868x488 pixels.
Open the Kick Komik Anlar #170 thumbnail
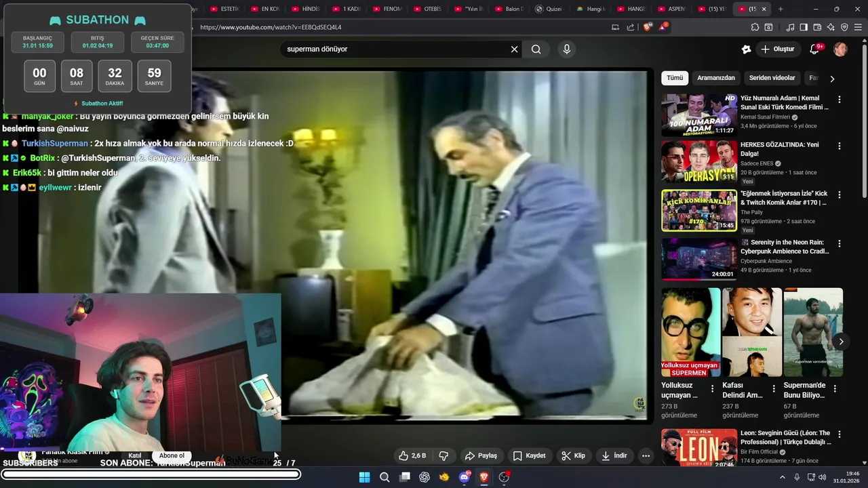[699, 210]
